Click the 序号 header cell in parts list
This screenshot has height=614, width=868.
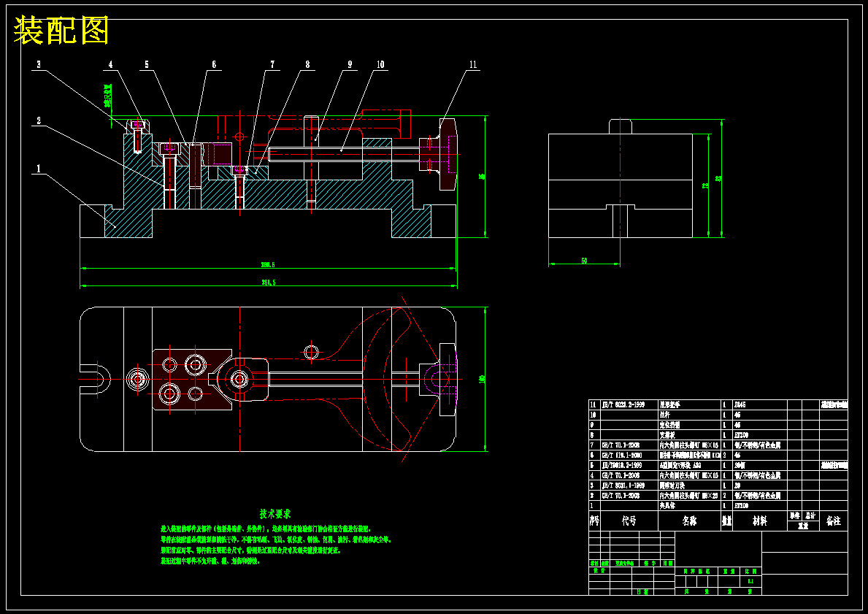click(594, 521)
